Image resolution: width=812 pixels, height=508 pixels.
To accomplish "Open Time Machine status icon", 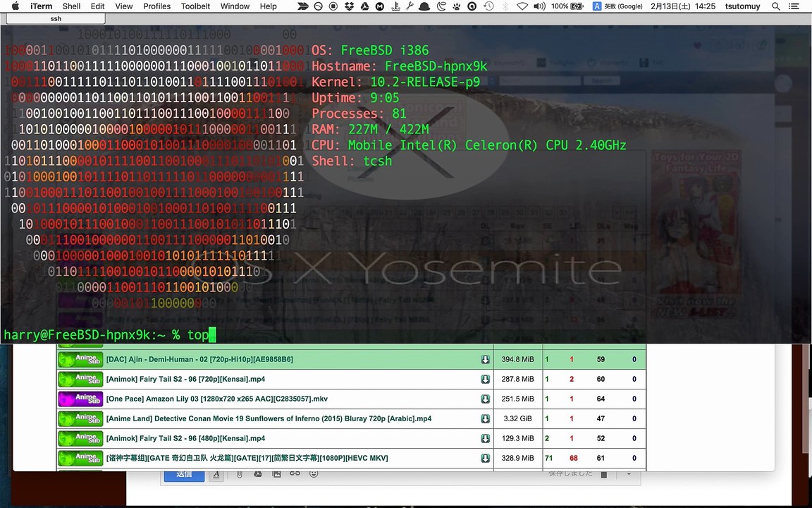I will (488, 6).
